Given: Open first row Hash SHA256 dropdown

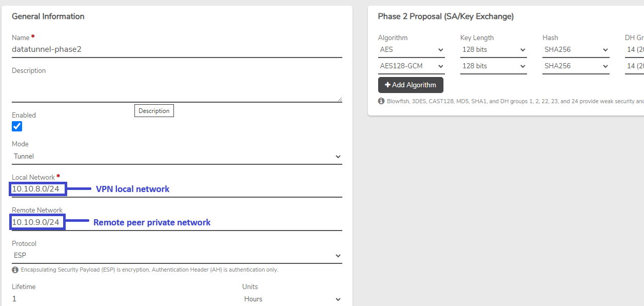Looking at the screenshot, I should (x=576, y=50).
